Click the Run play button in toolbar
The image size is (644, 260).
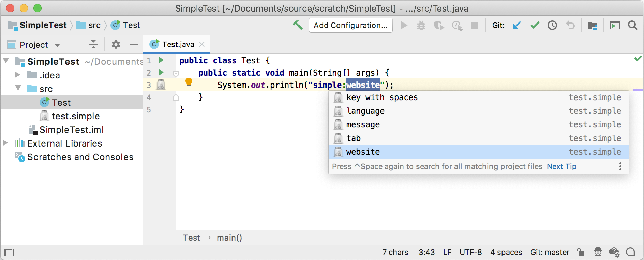(x=404, y=25)
